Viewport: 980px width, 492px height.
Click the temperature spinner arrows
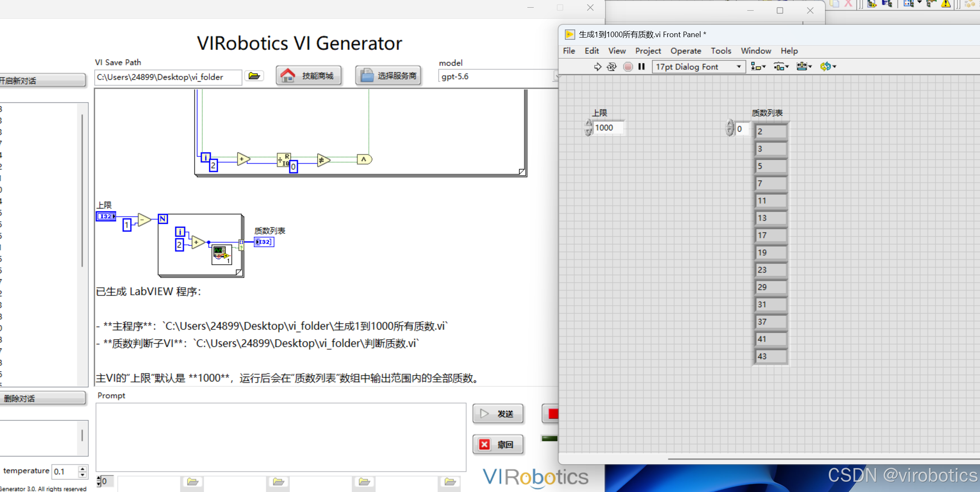click(x=82, y=471)
